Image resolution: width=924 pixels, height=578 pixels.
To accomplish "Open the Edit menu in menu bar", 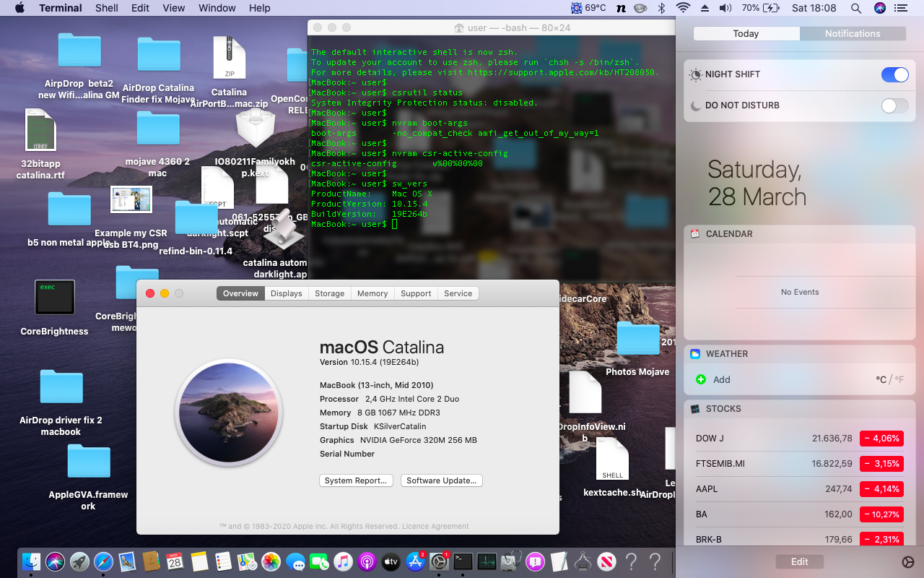I will tap(140, 8).
